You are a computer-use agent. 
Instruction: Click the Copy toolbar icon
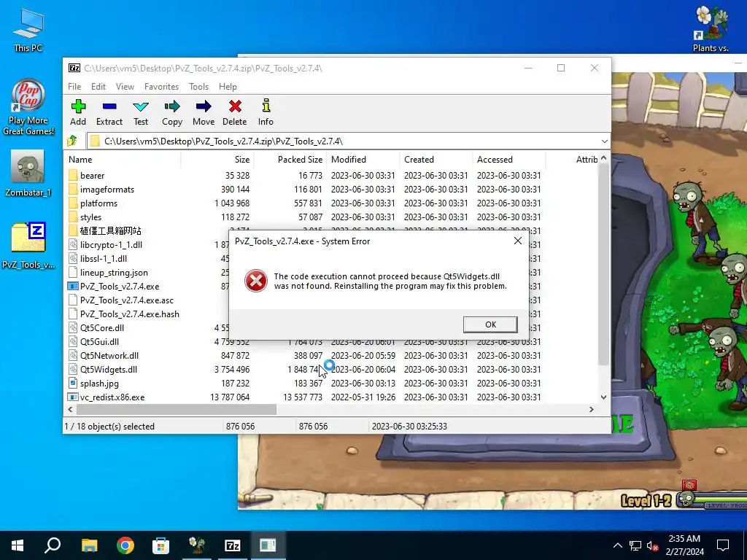pyautogui.click(x=172, y=113)
